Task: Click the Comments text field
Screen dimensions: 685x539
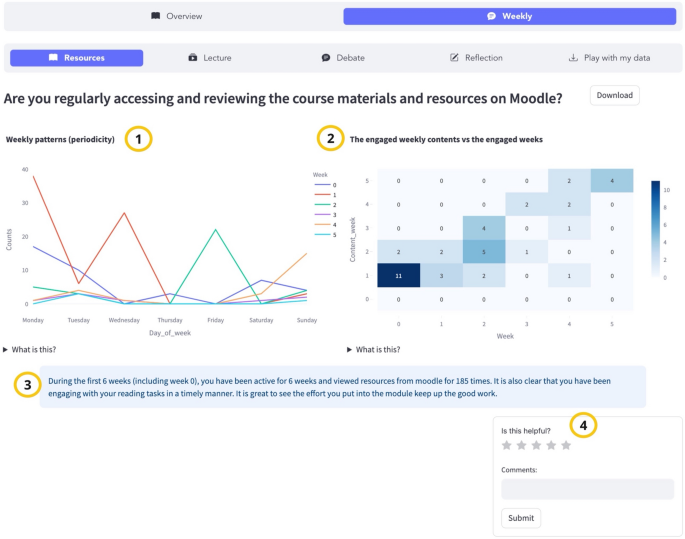Action: click(x=587, y=489)
